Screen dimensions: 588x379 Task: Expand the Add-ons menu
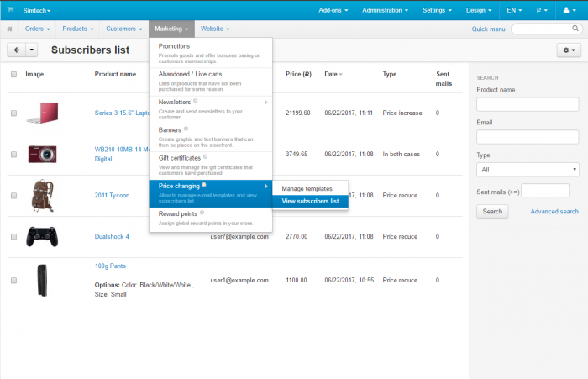(333, 10)
